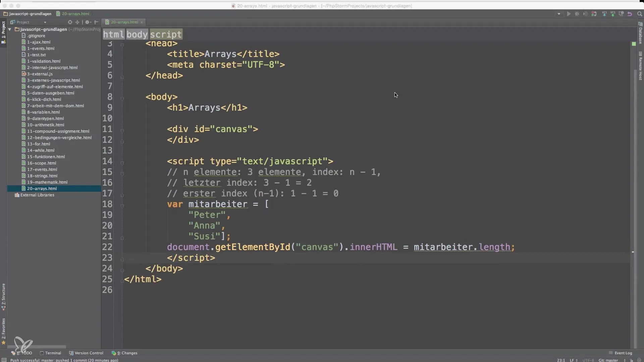Run the current configuration
644x362 pixels.
[x=569, y=14]
